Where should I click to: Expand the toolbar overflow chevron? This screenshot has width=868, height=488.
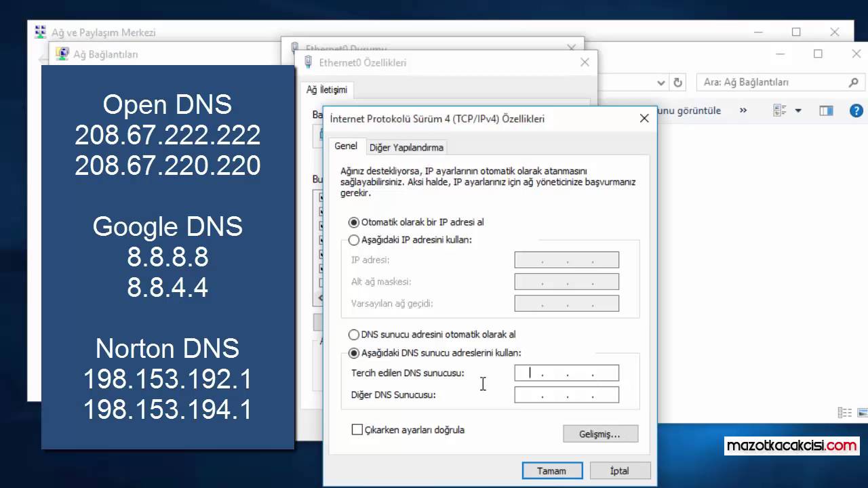pyautogui.click(x=743, y=110)
